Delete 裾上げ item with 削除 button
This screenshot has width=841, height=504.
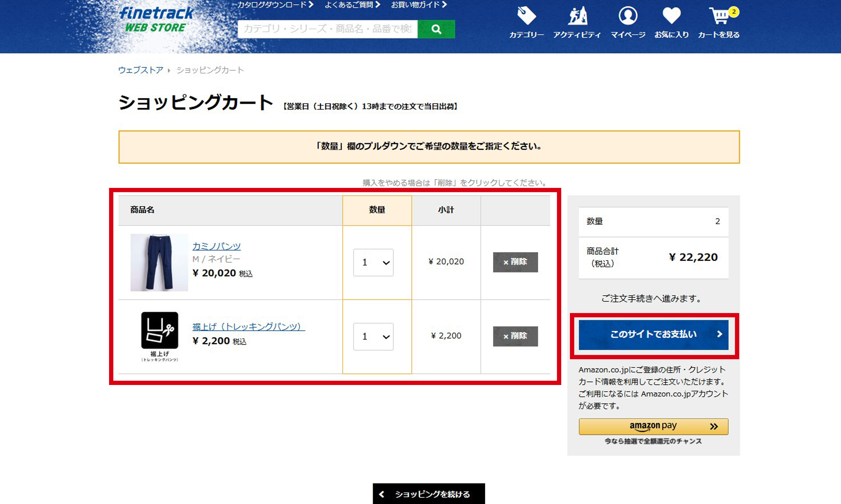(515, 336)
